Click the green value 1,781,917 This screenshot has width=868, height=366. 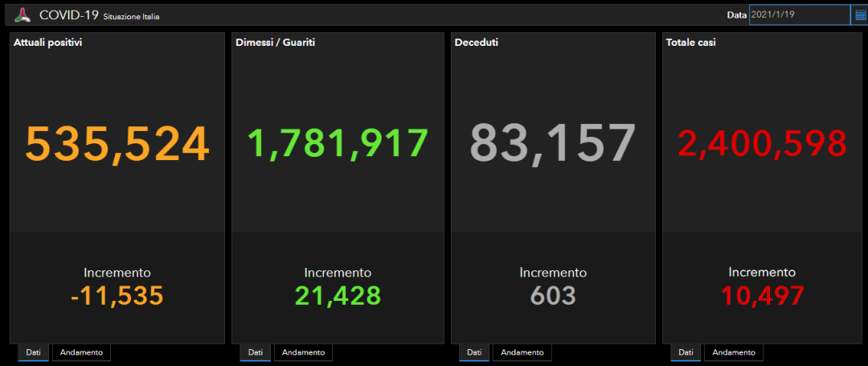point(338,143)
